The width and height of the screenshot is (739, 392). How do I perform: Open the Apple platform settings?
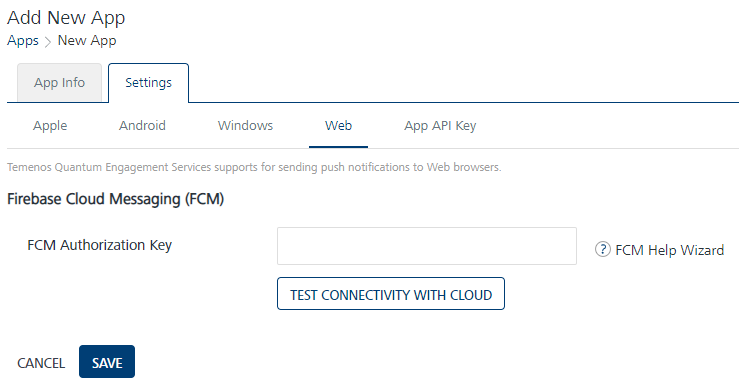tap(50, 126)
